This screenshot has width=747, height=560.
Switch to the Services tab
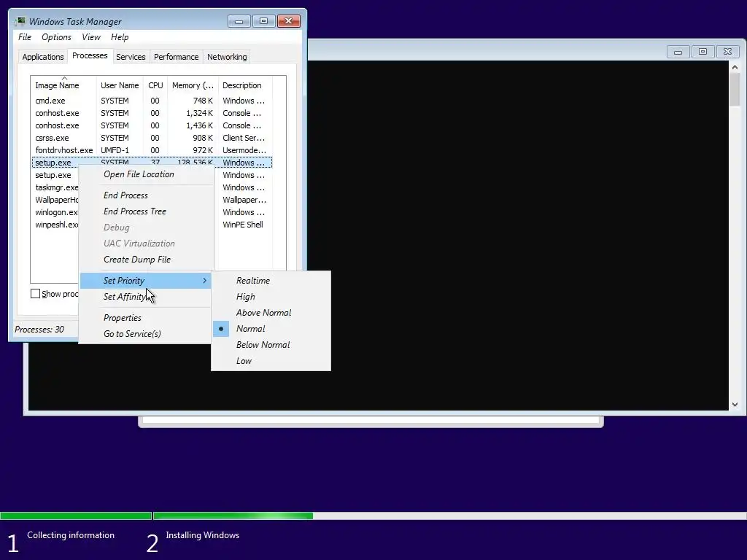[131, 57]
